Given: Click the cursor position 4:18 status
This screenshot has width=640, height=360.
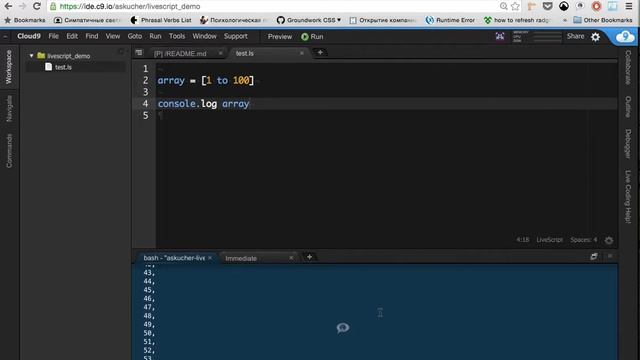Looking at the screenshot, I should (x=522, y=240).
